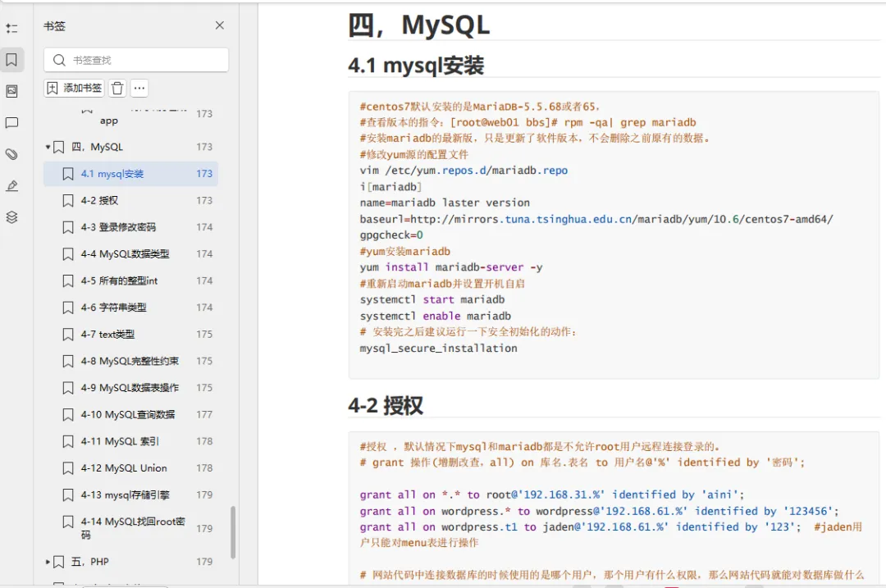Click the systemctl start mariadb line
The image size is (886, 588).
click(x=432, y=300)
